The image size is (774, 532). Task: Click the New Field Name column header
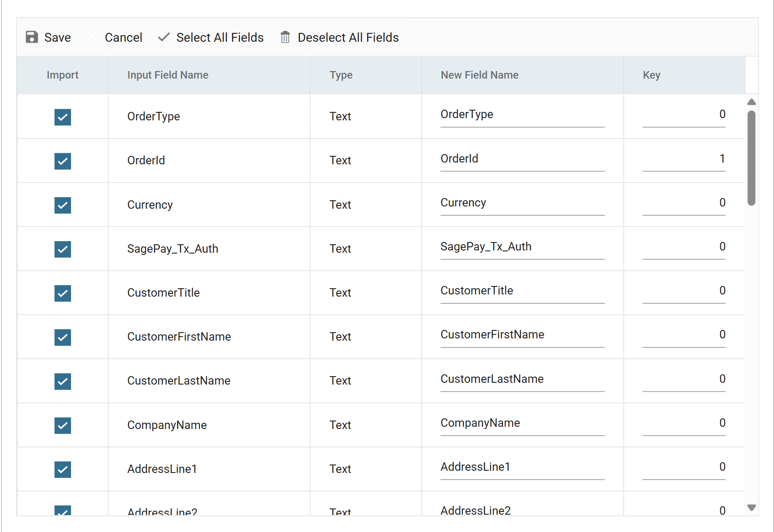click(x=523, y=75)
